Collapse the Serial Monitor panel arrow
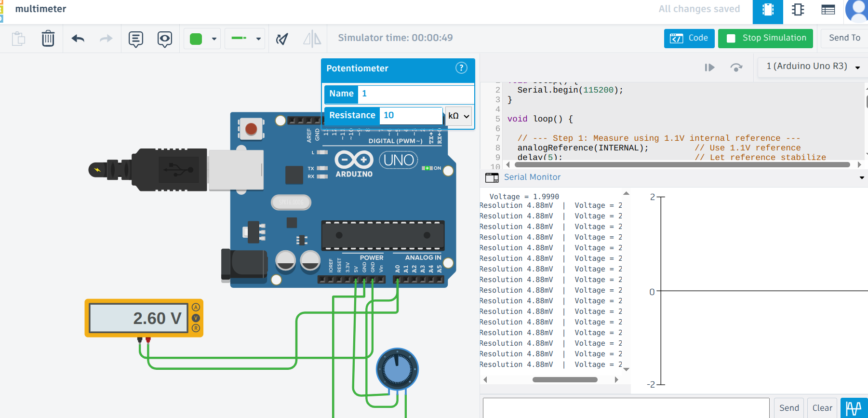Viewport: 868px width, 418px height. (x=862, y=178)
